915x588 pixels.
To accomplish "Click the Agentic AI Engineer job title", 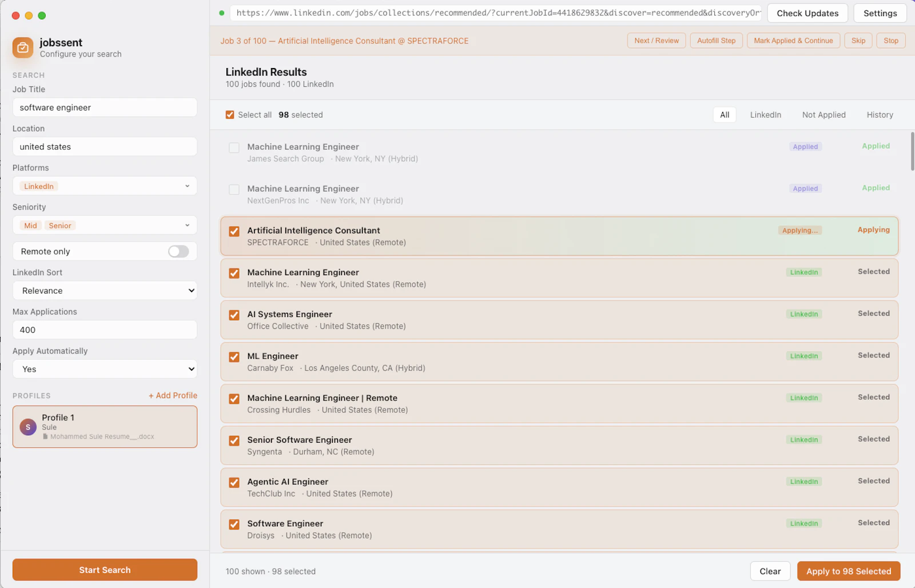I will pyautogui.click(x=288, y=482).
